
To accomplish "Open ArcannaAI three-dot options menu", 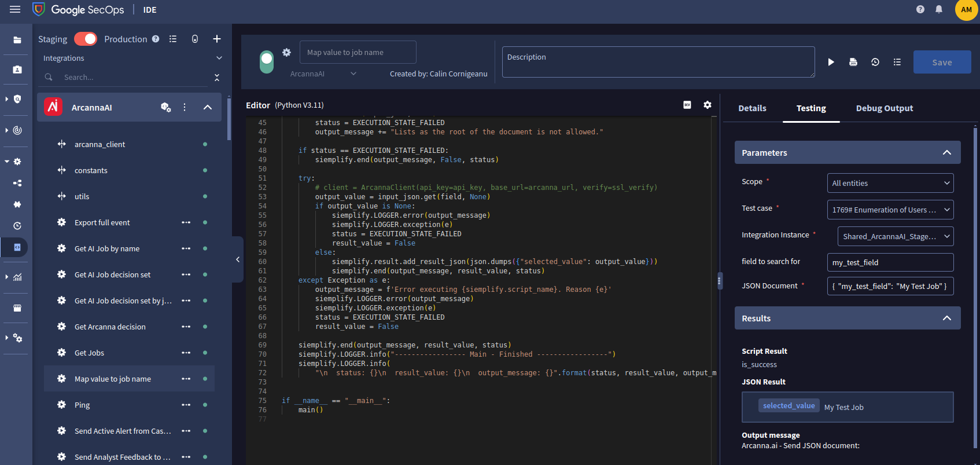I will tap(185, 107).
